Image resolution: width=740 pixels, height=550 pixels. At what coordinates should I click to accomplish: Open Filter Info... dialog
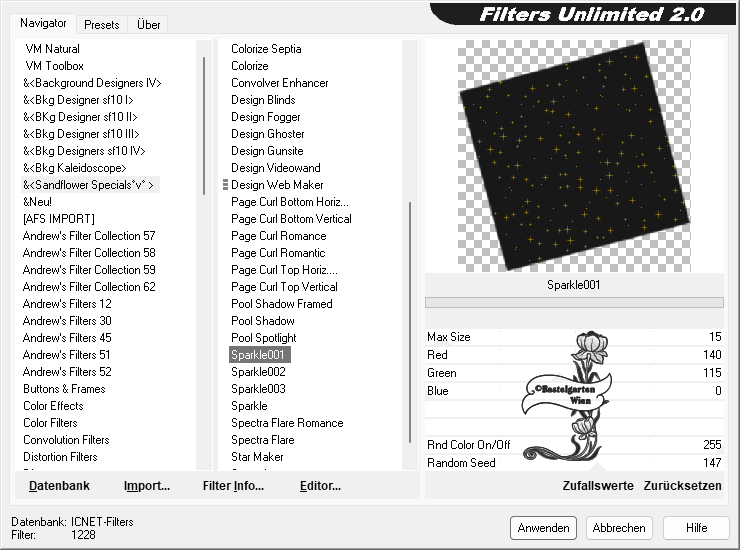coord(233,485)
